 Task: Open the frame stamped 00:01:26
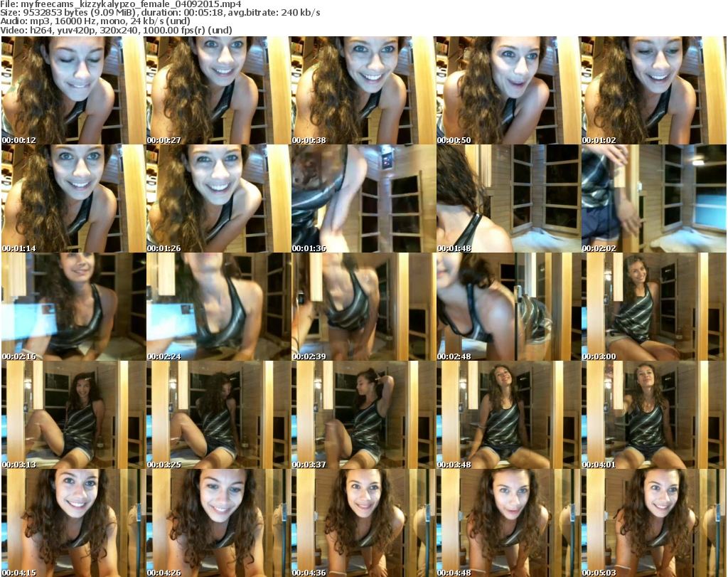(219, 198)
